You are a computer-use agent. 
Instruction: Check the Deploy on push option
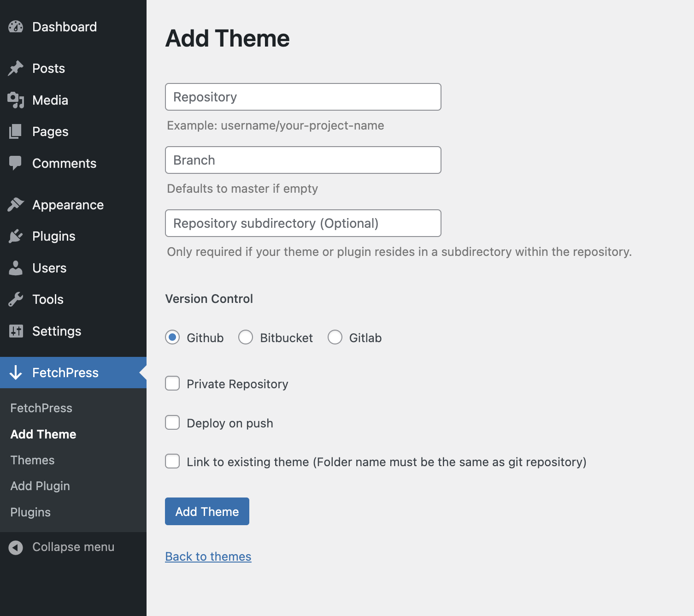[172, 422]
